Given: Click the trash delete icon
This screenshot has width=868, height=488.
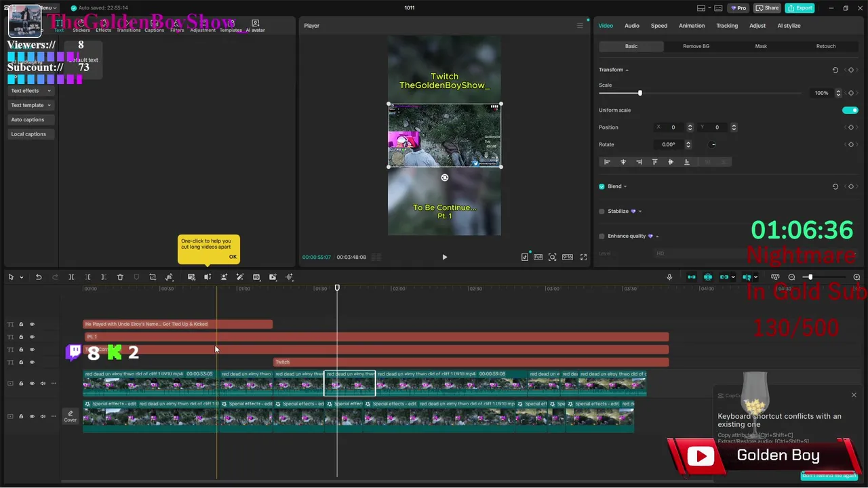Looking at the screenshot, I should (120, 277).
